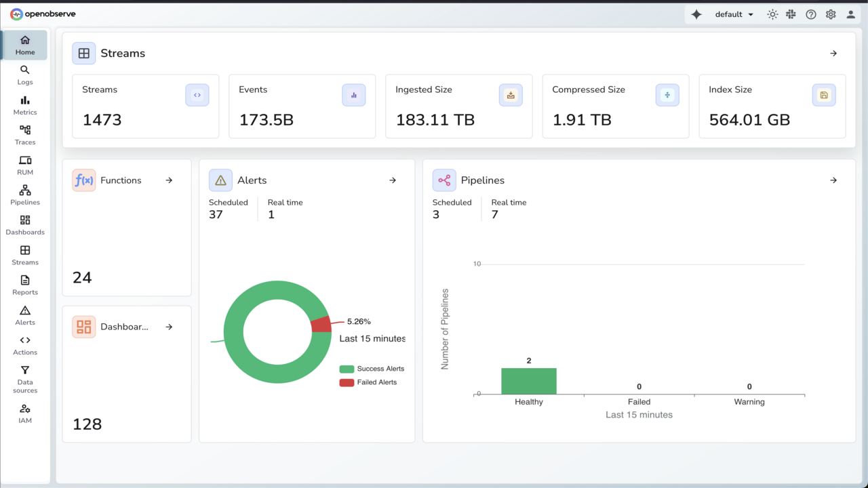The width and height of the screenshot is (868, 488).
Task: Click the user profile icon
Action: pos(851,14)
